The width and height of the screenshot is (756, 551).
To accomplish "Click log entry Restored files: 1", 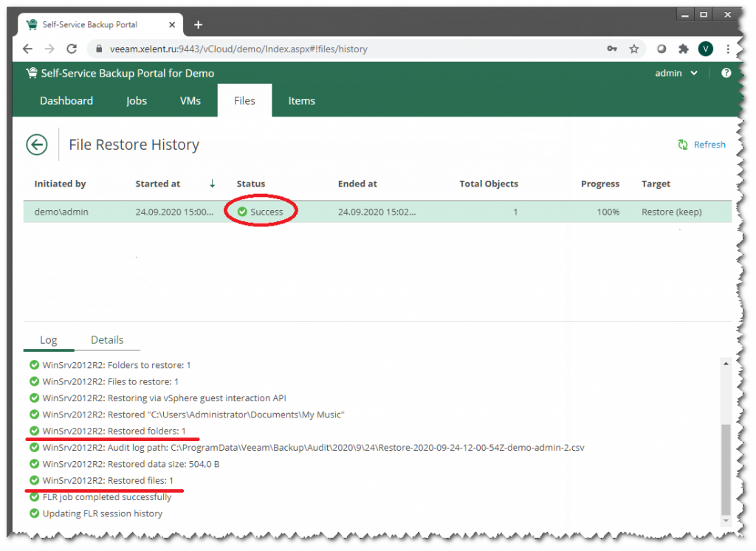I will coord(108,480).
